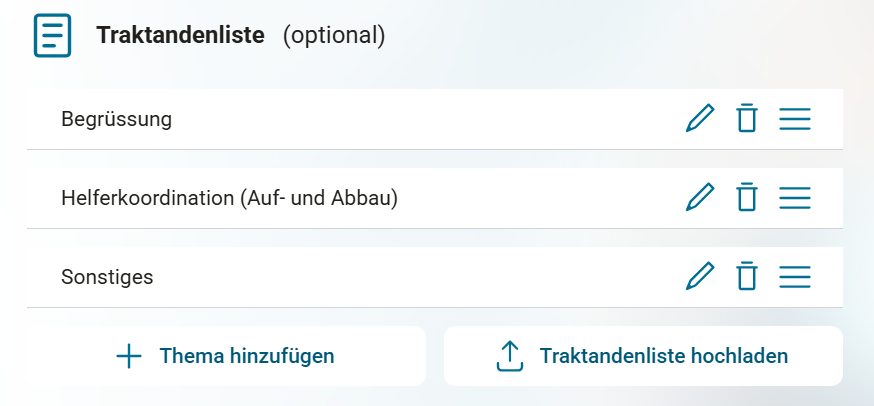The height and width of the screenshot is (406, 874).
Task: Select the Begrüssung row text
Action: [x=116, y=120]
